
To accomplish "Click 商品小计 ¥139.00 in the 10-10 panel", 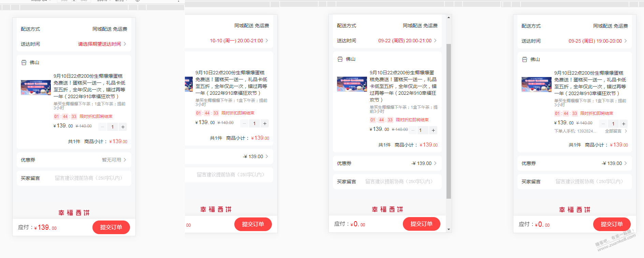I will pyautogui.click(x=248, y=138).
